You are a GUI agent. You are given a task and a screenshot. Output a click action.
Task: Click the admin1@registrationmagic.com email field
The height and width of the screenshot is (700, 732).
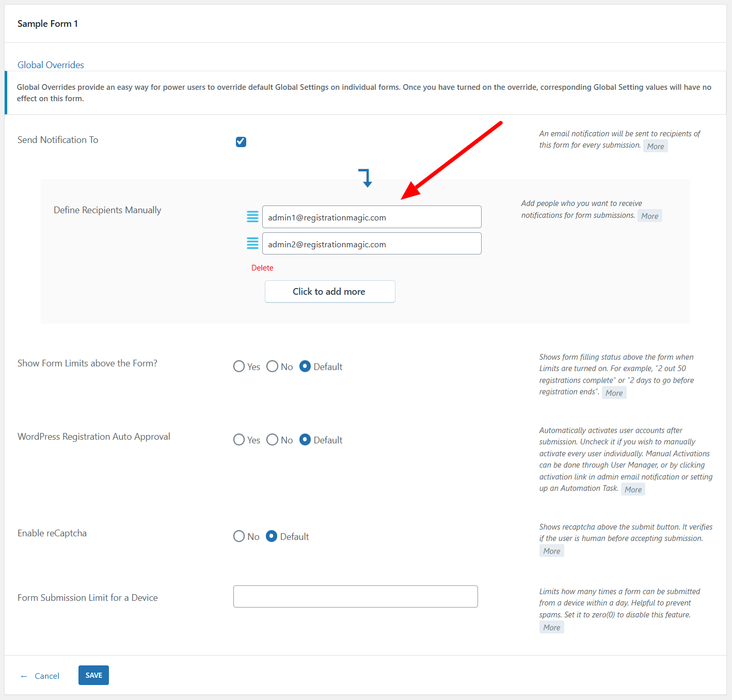coord(372,217)
